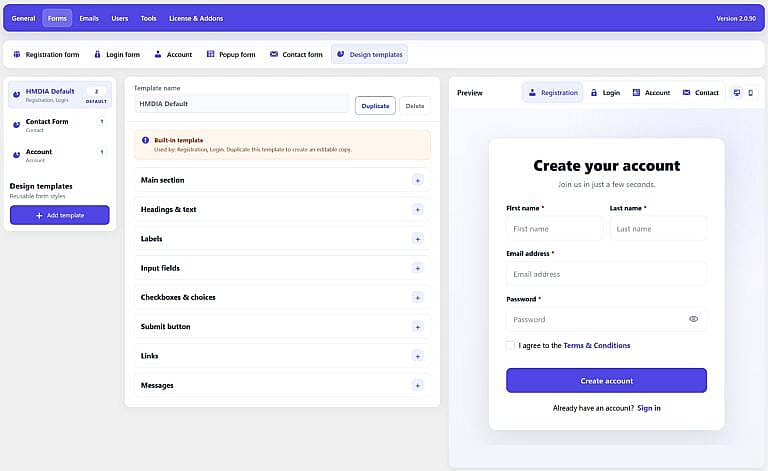Click palette icon beside HMDIA Default template
The height and width of the screenshot is (471, 768).
click(x=17, y=94)
